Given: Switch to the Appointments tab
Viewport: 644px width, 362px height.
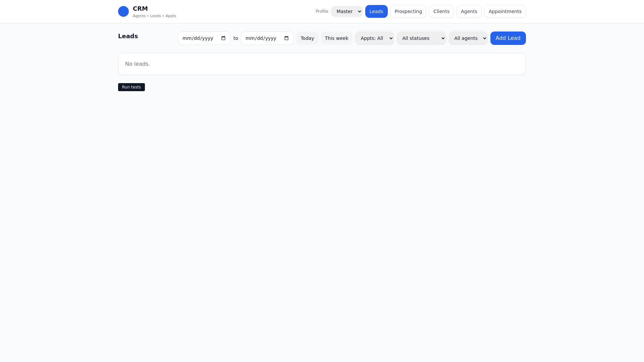Looking at the screenshot, I should tap(504, 11).
